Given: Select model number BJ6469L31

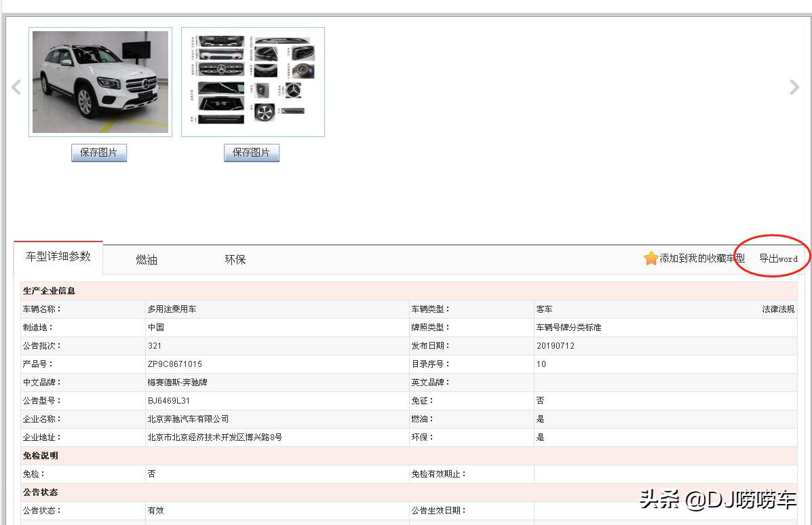Looking at the screenshot, I should tap(168, 401).
